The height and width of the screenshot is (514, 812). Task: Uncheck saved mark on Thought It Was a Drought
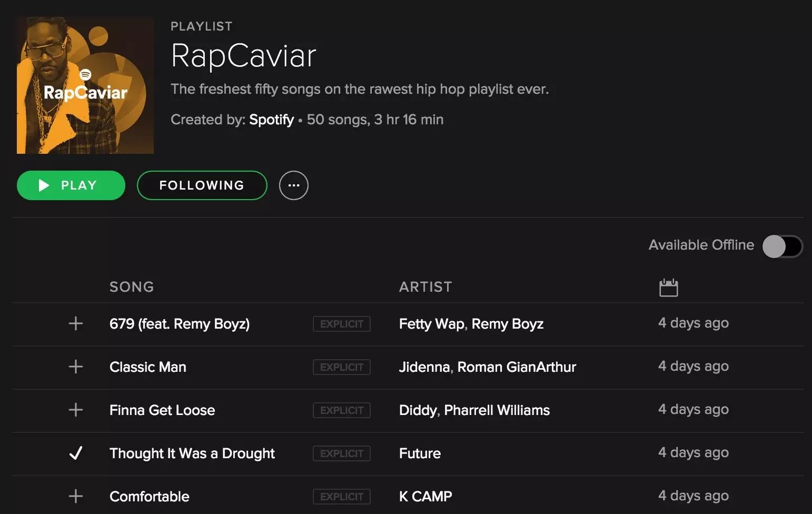pyautogui.click(x=76, y=453)
